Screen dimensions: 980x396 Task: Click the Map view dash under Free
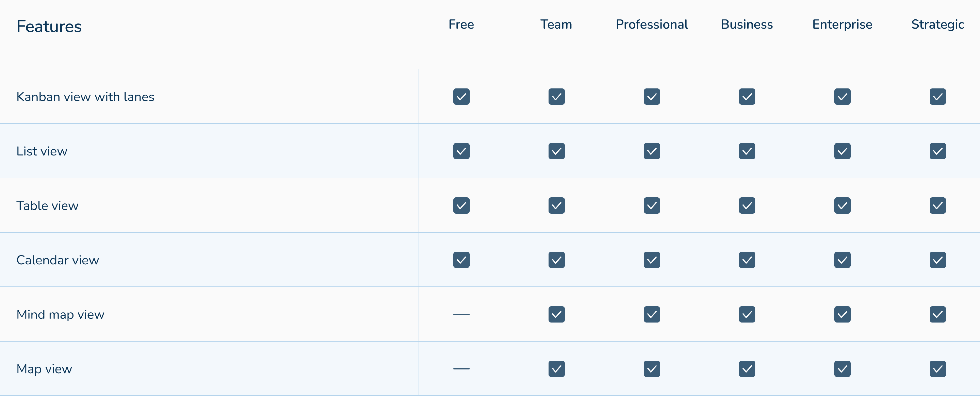pyautogui.click(x=461, y=369)
